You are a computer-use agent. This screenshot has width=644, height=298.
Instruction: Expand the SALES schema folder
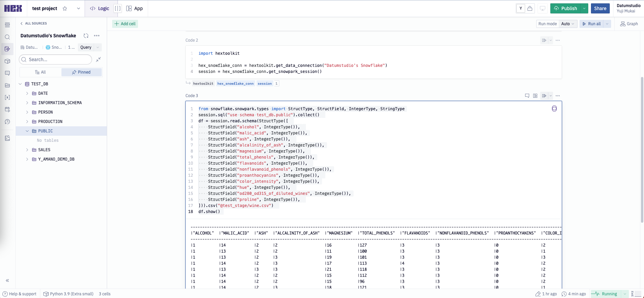27,150
